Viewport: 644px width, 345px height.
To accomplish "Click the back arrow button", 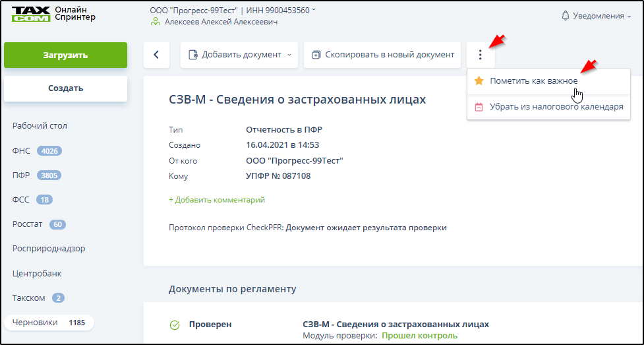I will [x=156, y=55].
